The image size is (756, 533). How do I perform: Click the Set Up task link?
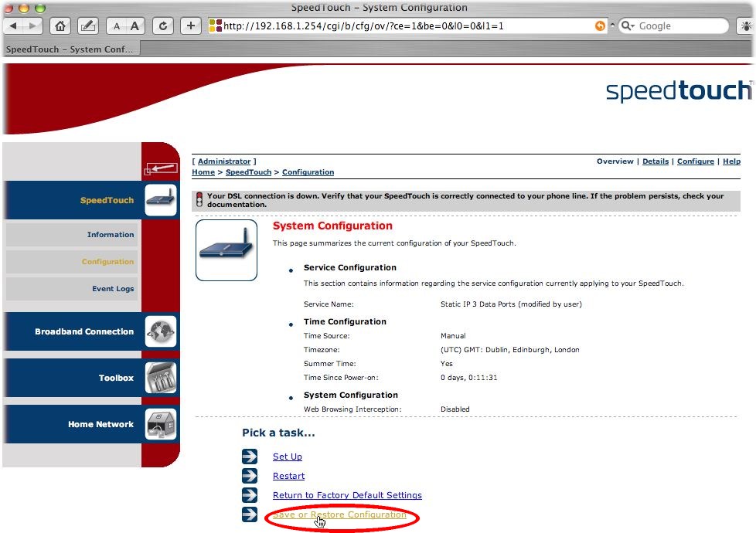[288, 457]
